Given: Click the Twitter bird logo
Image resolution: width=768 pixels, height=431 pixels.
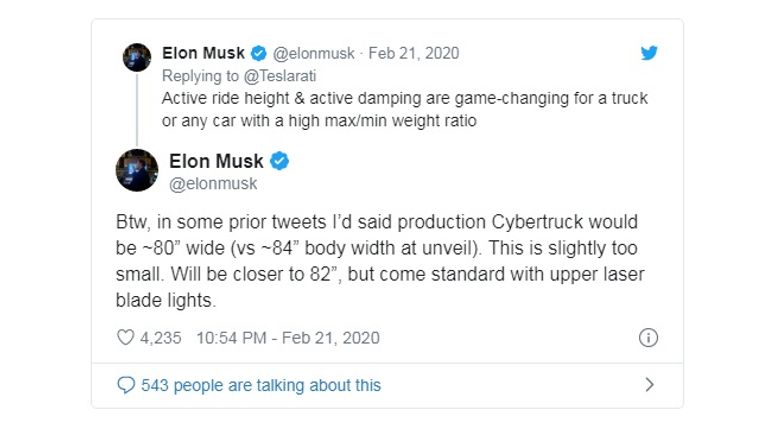Looking at the screenshot, I should coord(649,53).
